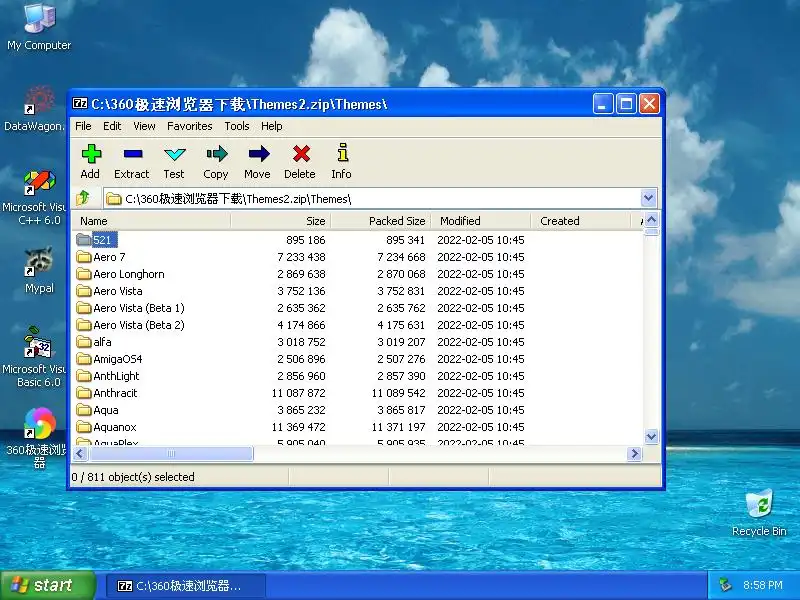Click the system tray safely remove icon
This screenshot has height=600, width=800.
[x=726, y=585]
